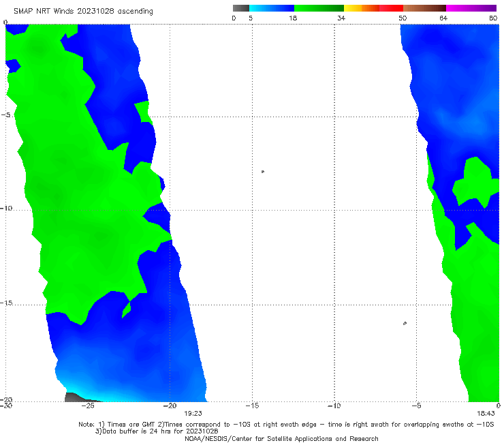Click the color bar label "64"
504x443 pixels.
(443, 18)
